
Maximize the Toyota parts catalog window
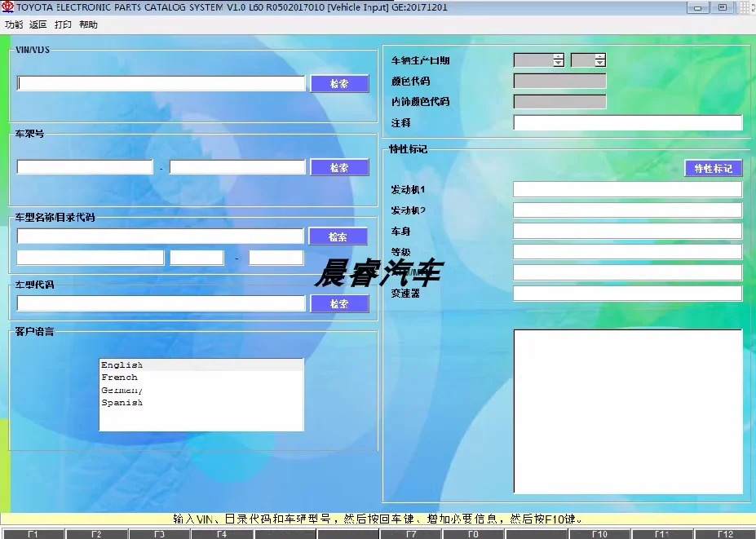click(722, 7)
